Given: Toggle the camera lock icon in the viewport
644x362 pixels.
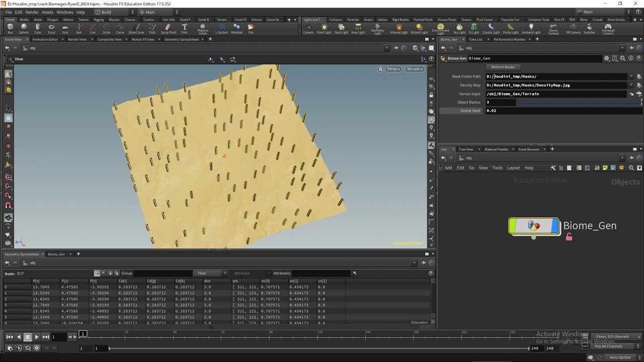Looking at the screenshot, I should coord(380,69).
